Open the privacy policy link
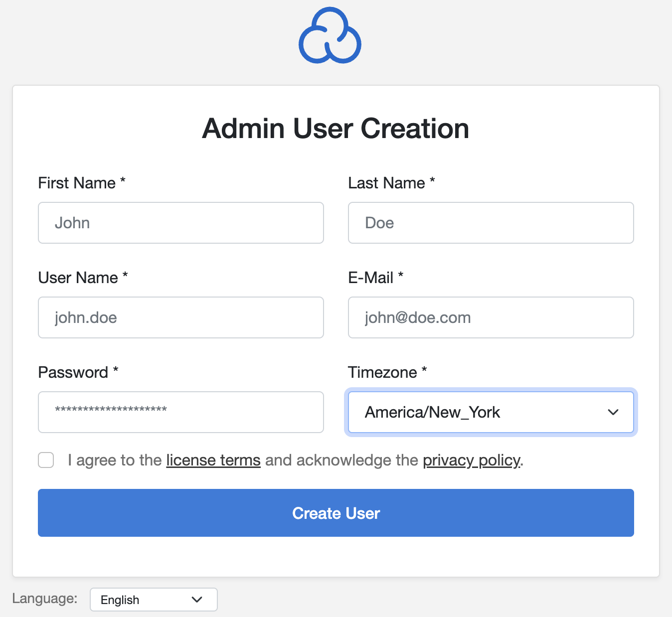672x617 pixels. (x=471, y=460)
